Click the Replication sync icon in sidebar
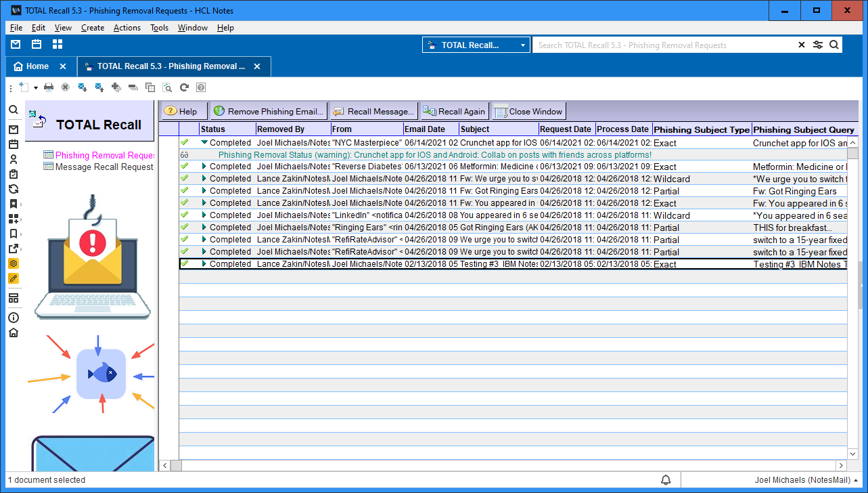Viewport: 868px width, 493px height. click(x=14, y=190)
